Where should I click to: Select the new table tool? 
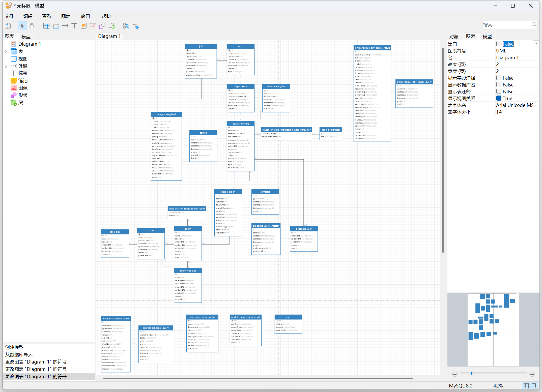point(46,26)
